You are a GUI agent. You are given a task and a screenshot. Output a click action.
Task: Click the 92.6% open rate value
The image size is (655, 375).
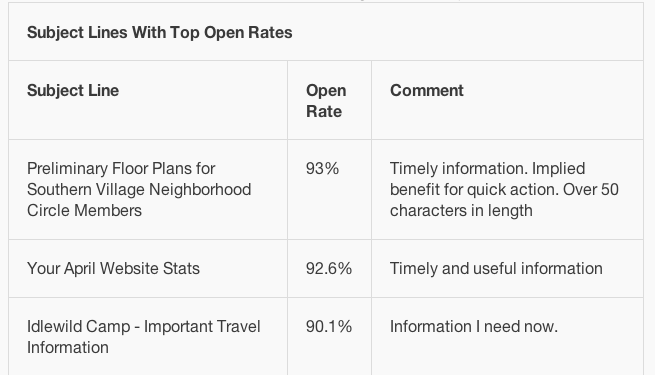coord(329,269)
